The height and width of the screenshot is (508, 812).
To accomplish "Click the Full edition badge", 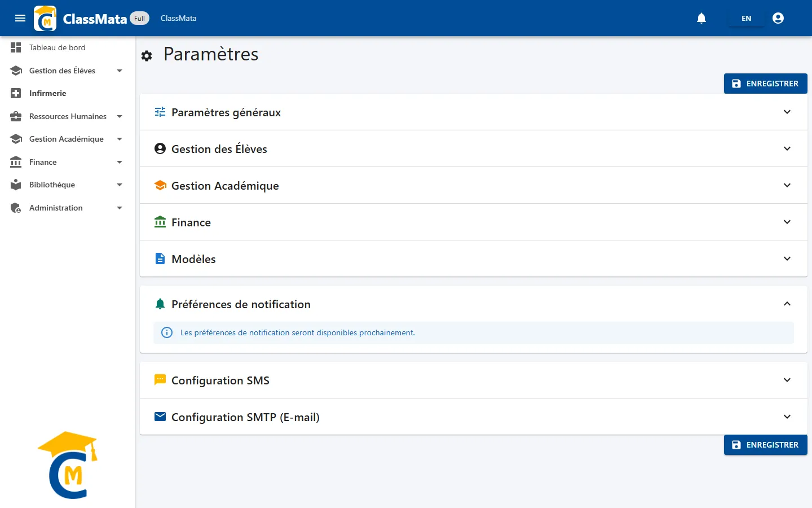I will 140,18.
